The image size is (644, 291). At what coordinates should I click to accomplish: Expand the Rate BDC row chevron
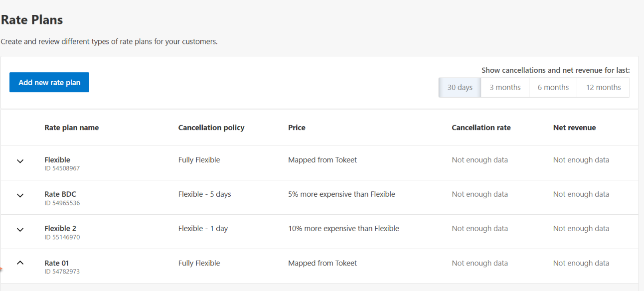20,195
